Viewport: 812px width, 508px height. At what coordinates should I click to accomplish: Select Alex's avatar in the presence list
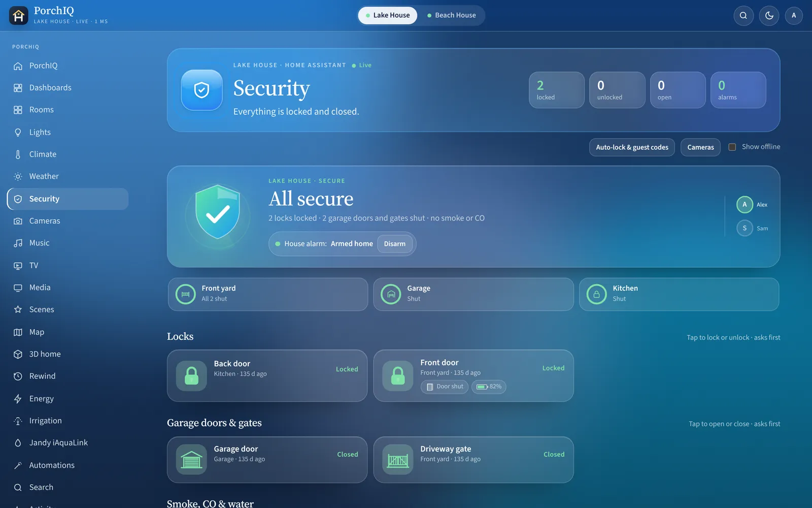[x=745, y=204]
